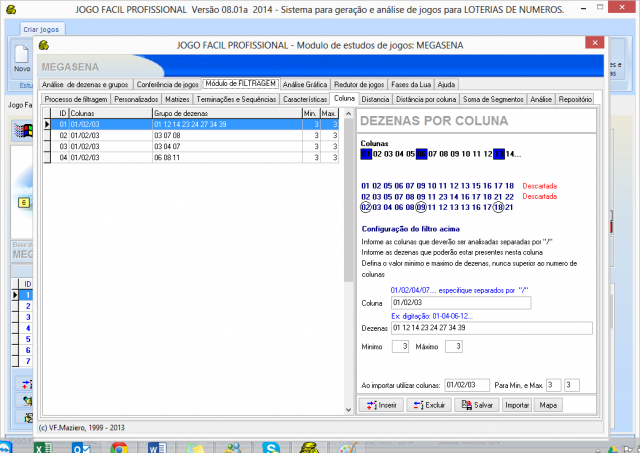Click into the Coluna input field

pos(432,303)
